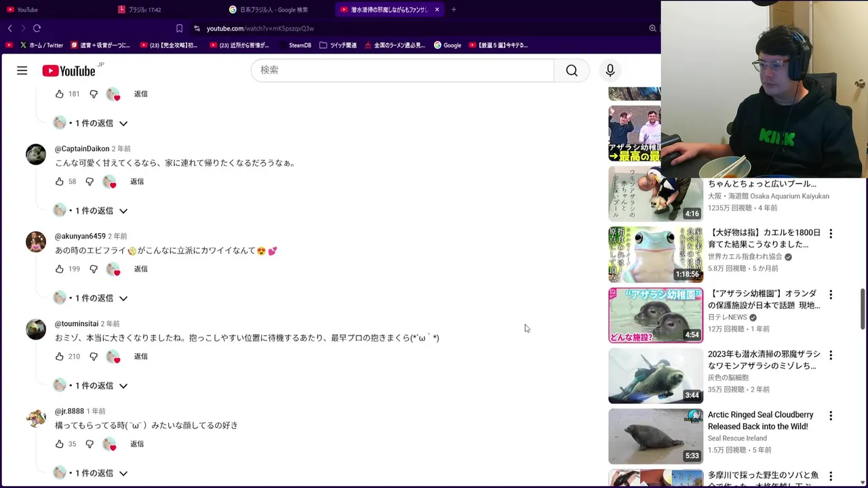Open options menu for 2023年も潜水清掃 video

(x=831, y=355)
